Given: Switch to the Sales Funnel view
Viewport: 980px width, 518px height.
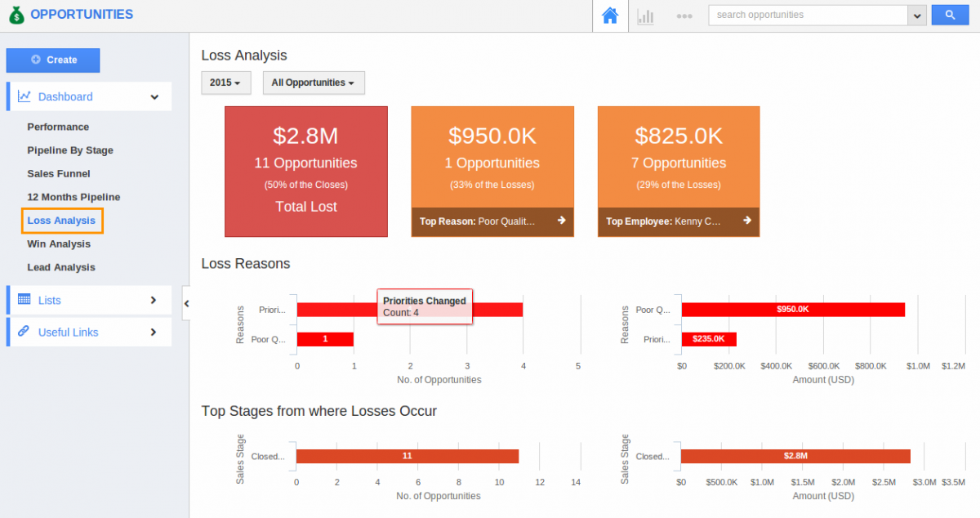Looking at the screenshot, I should pyautogui.click(x=60, y=173).
